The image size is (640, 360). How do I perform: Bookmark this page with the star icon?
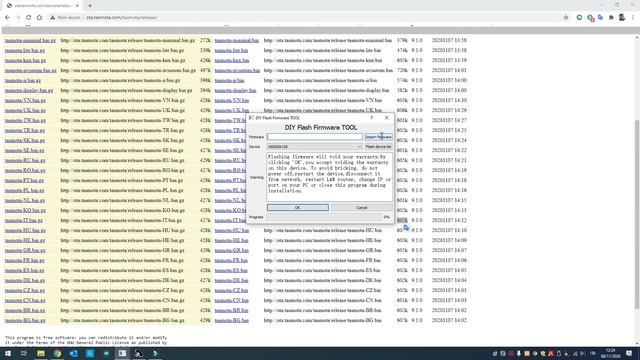(566, 18)
